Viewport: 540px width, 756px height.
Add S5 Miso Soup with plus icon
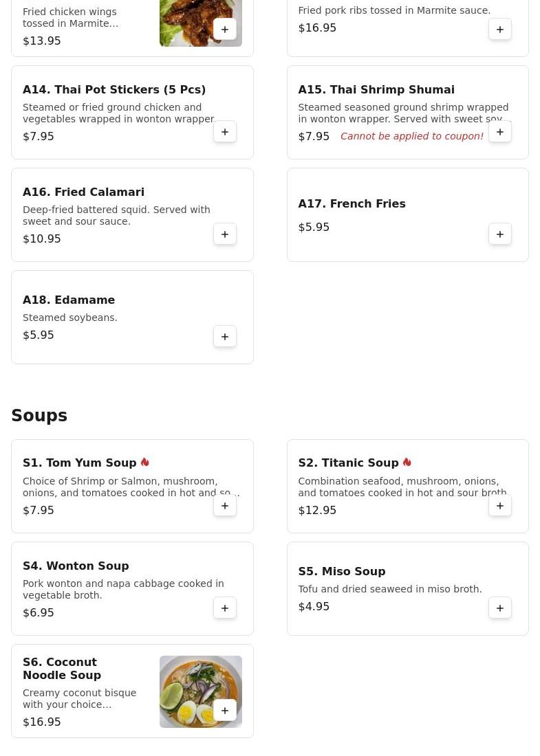pos(500,608)
